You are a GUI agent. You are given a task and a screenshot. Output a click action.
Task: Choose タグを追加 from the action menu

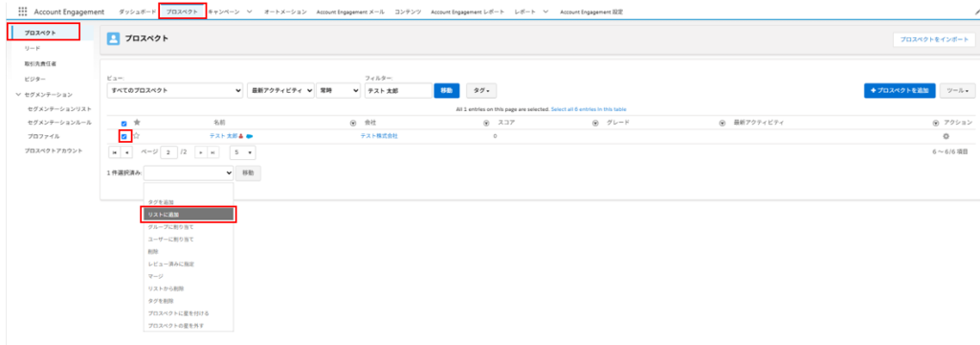click(189, 202)
